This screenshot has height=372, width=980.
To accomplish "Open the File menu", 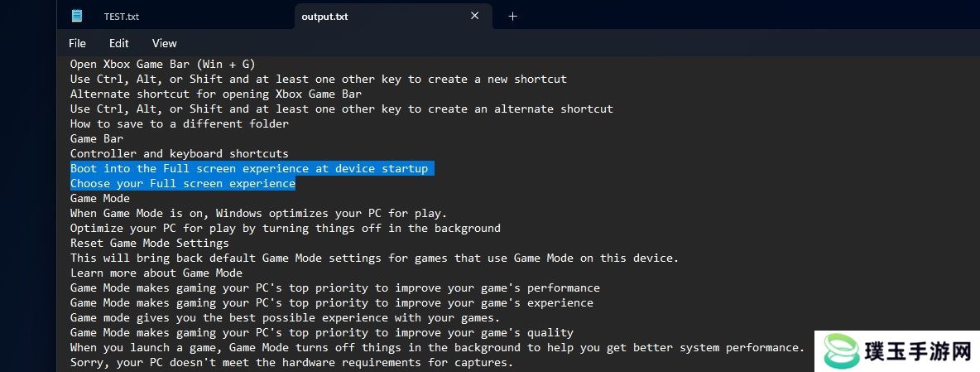I will coord(78,43).
